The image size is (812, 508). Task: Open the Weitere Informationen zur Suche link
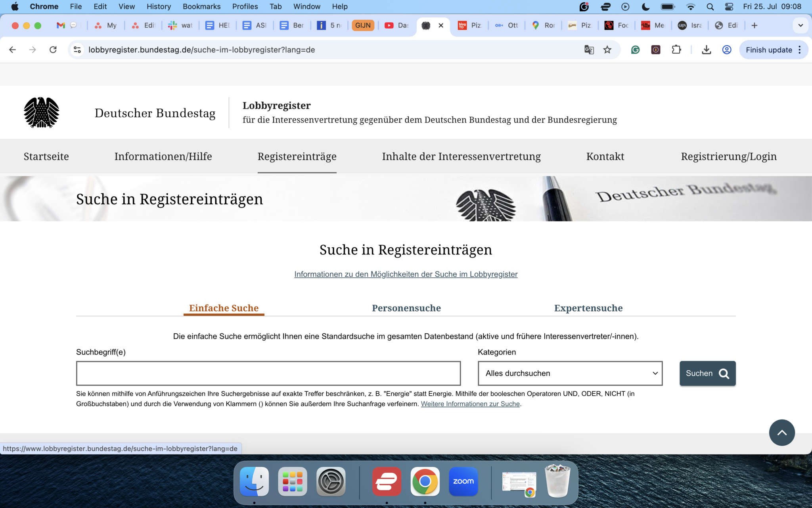click(x=470, y=404)
